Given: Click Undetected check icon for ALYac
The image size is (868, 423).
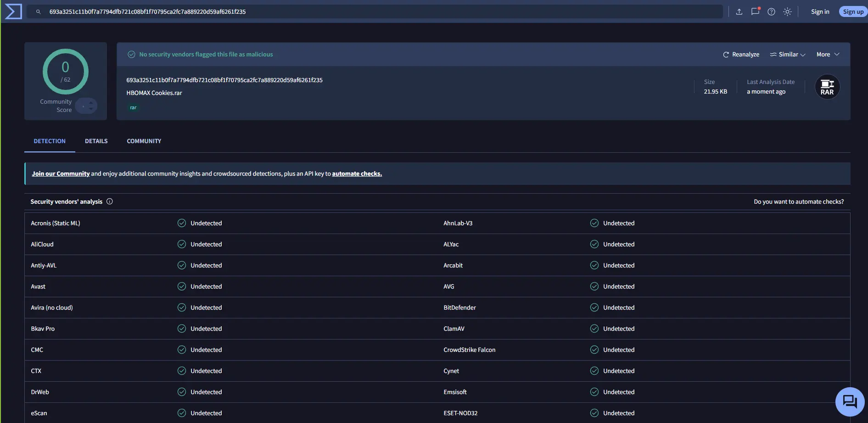Looking at the screenshot, I should 594,245.
